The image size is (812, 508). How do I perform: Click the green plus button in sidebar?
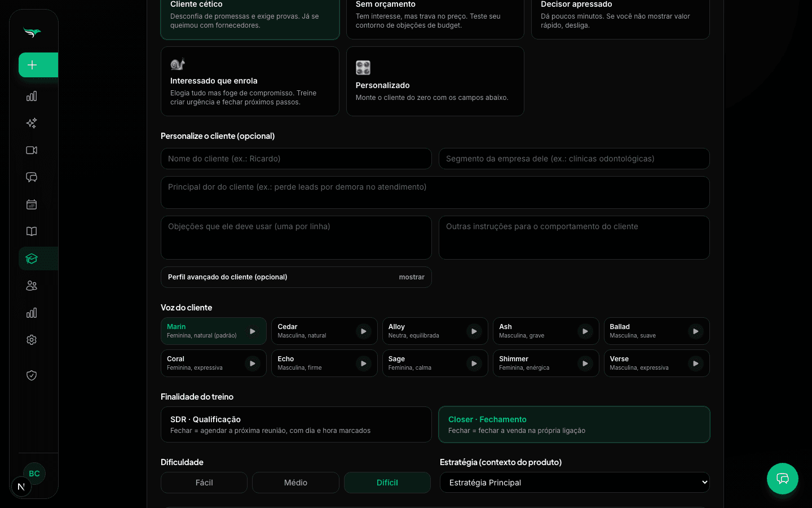click(38, 65)
